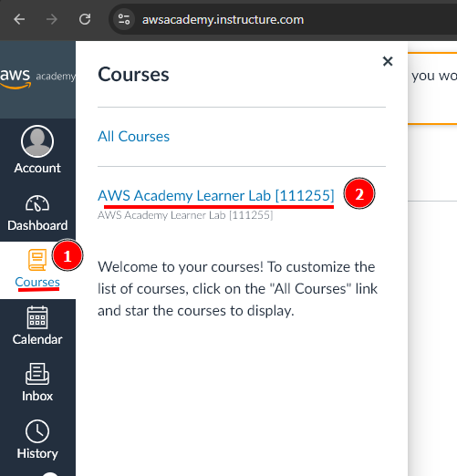Select the Courses book icon
This screenshot has width=457, height=476.
37,260
